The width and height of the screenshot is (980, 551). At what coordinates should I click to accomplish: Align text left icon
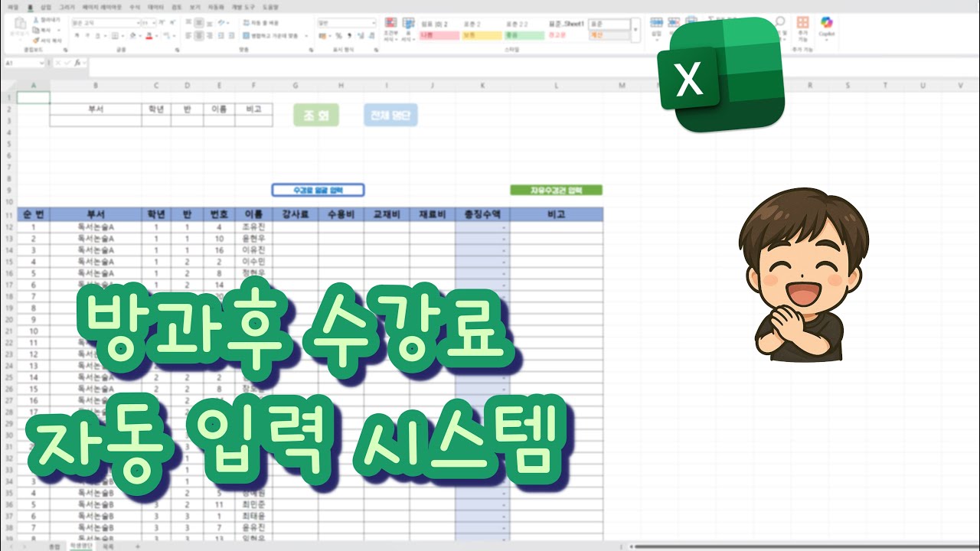188,36
